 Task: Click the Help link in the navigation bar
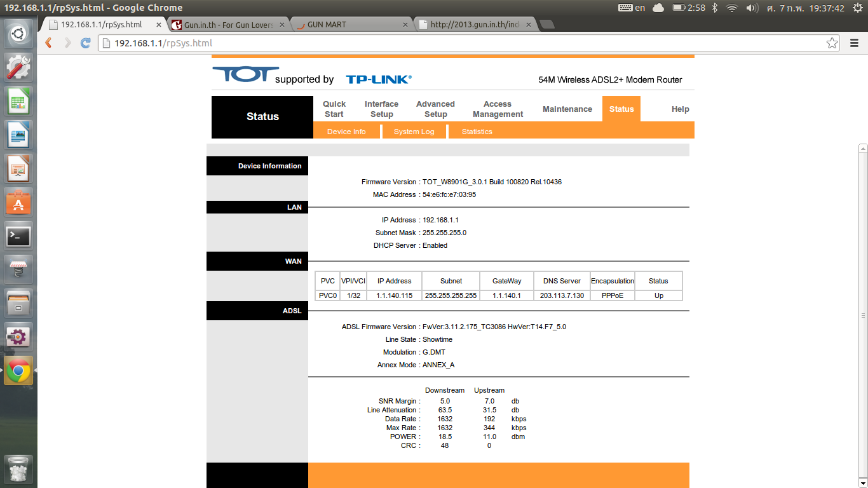click(x=680, y=109)
